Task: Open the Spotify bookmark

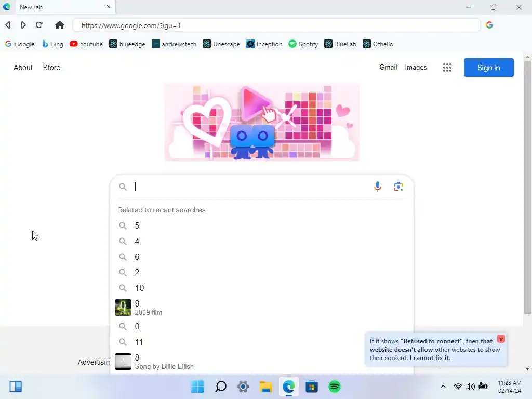Action: point(303,44)
